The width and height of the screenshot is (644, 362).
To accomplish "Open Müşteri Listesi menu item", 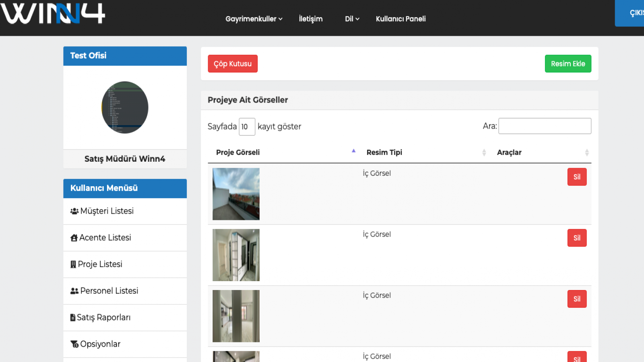I will click(x=125, y=211).
